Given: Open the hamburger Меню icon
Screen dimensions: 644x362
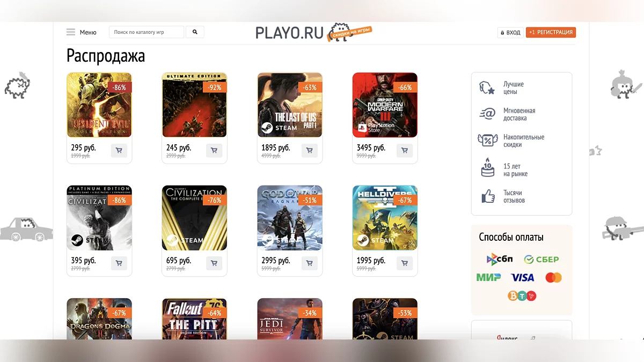Looking at the screenshot, I should 71,32.
